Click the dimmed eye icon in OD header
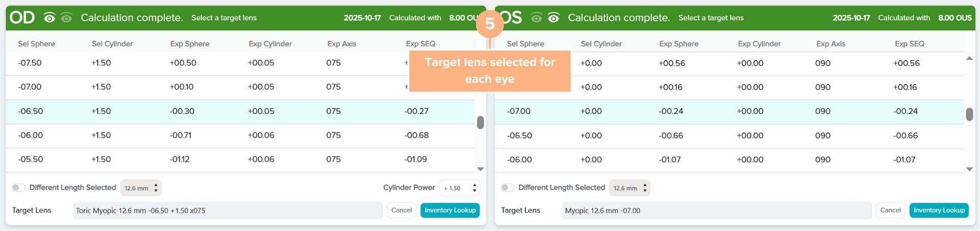980x231 pixels. (x=66, y=18)
